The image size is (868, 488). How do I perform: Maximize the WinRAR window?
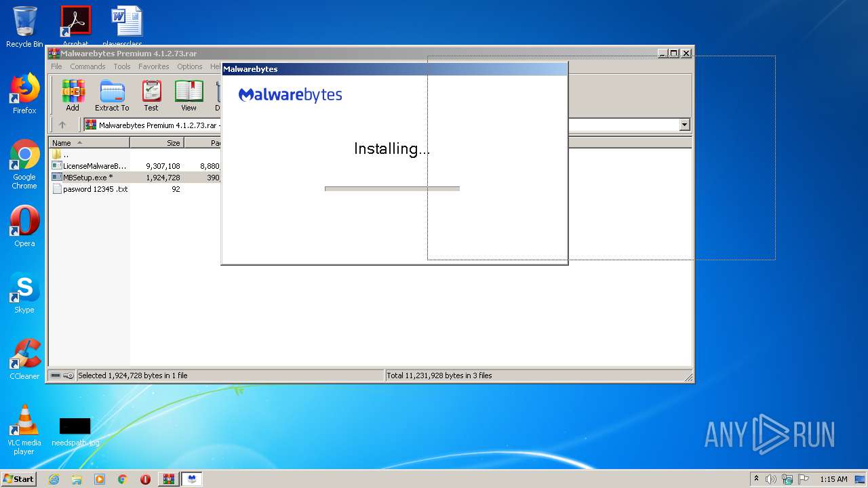[673, 53]
